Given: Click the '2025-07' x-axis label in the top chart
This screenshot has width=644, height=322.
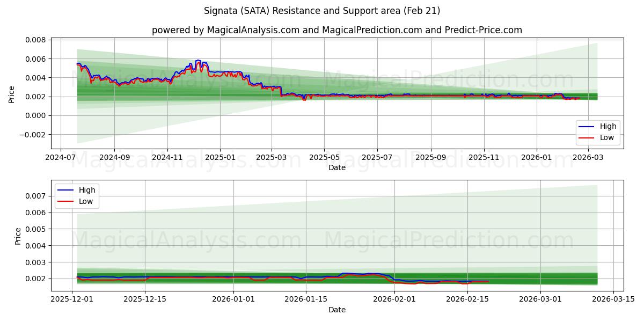Looking at the screenshot, I should pyautogui.click(x=377, y=158).
